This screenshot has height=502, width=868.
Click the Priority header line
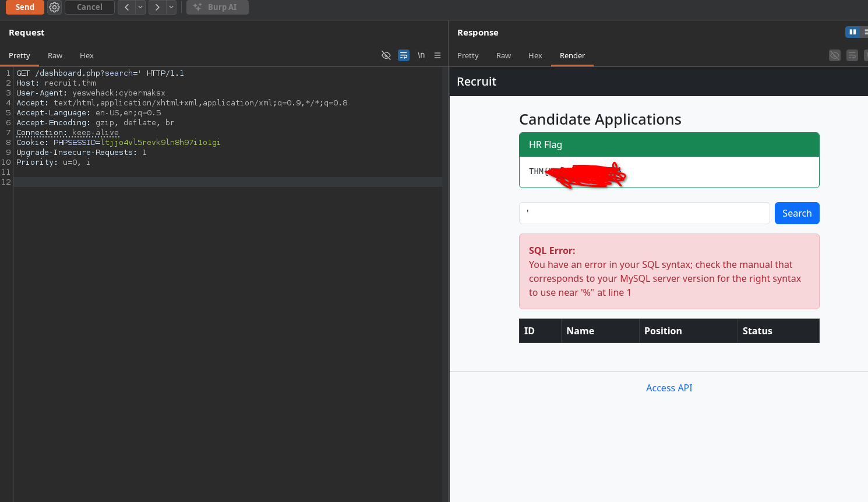point(53,162)
